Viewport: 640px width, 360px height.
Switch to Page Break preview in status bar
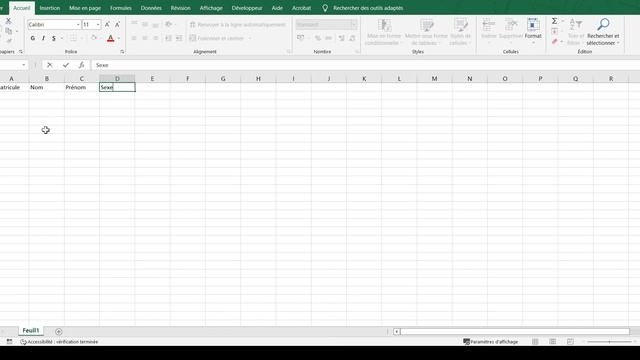tap(570, 342)
